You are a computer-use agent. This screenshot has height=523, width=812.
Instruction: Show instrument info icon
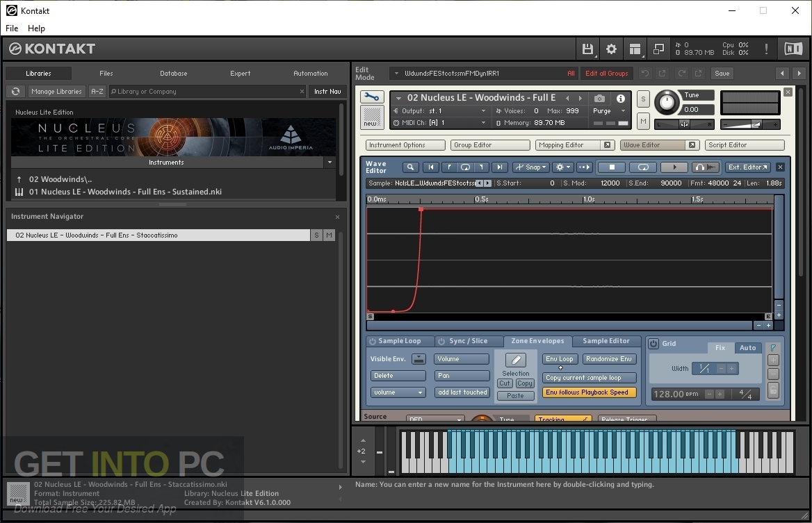pos(620,99)
